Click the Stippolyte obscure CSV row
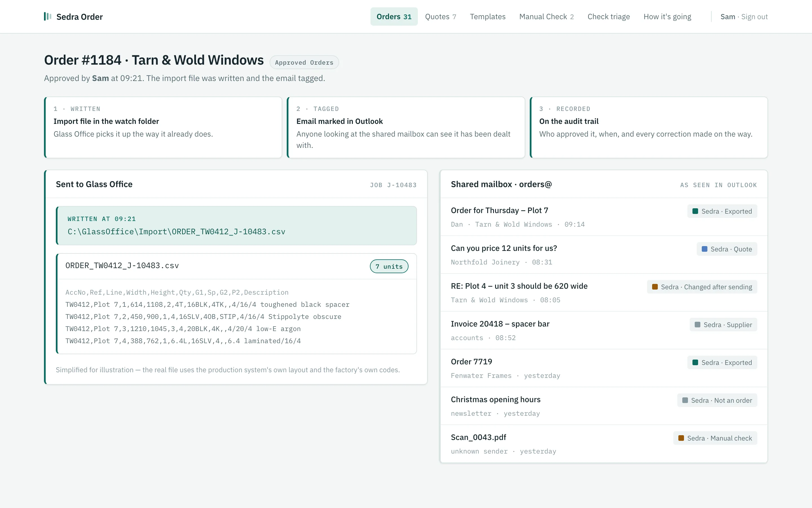The width and height of the screenshot is (812, 508). point(203,316)
